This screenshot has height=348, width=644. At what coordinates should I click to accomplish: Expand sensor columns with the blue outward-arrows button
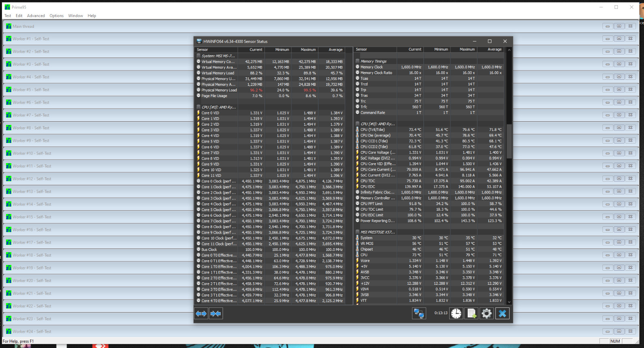[x=201, y=313]
